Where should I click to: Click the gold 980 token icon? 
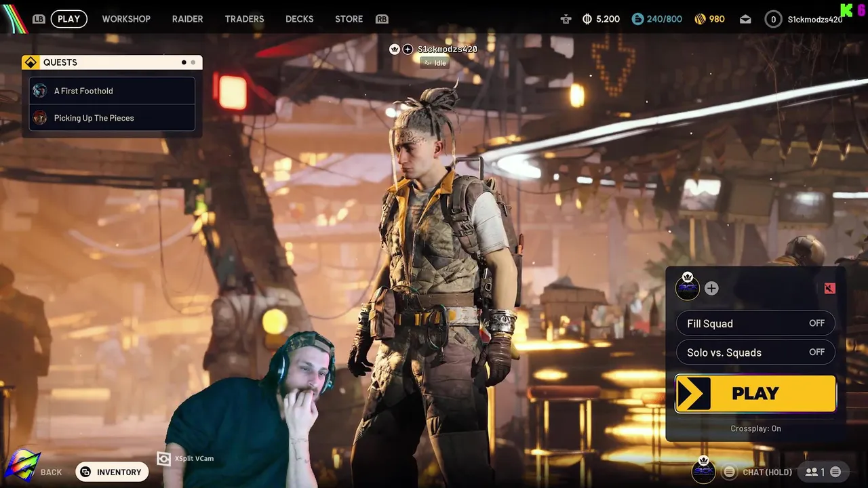(x=700, y=19)
